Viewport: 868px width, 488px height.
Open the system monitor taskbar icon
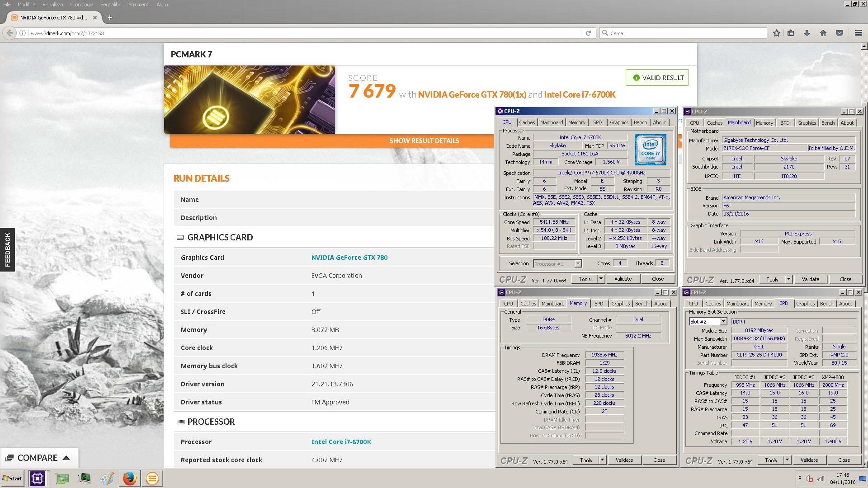point(84,479)
